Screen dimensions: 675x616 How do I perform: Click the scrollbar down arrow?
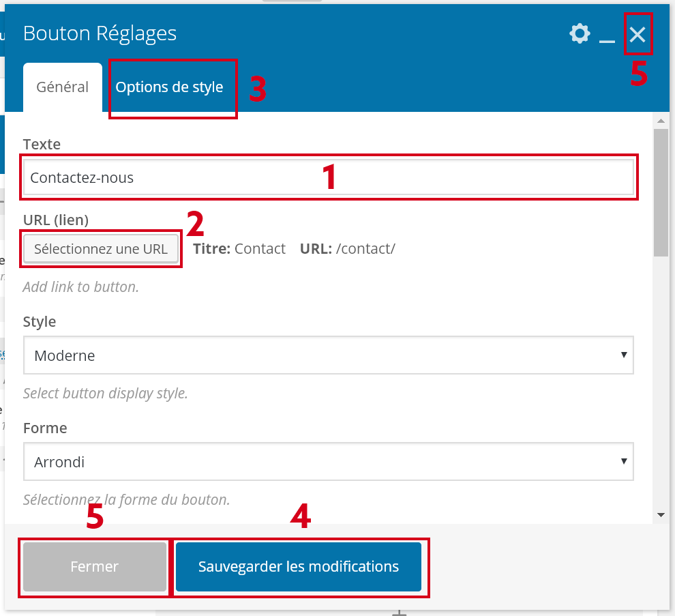(661, 515)
